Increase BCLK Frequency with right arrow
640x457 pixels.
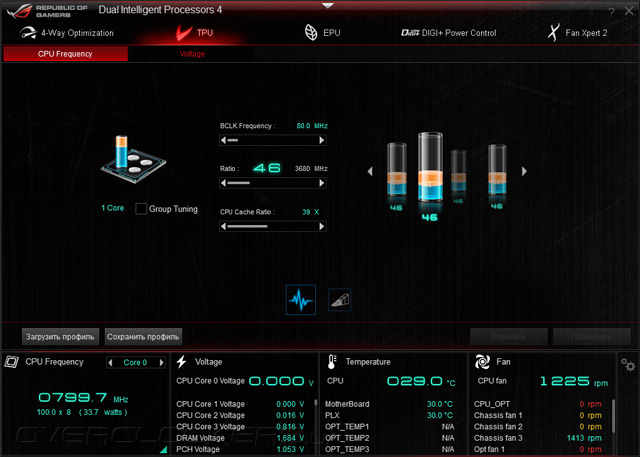click(322, 140)
